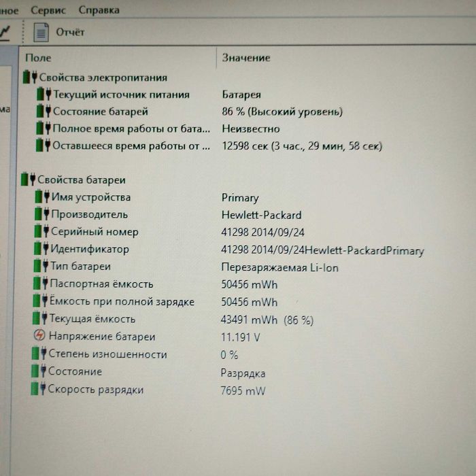The height and width of the screenshot is (476, 476).
Task: Click the graph icon in toolbar
Action: (x=5, y=33)
